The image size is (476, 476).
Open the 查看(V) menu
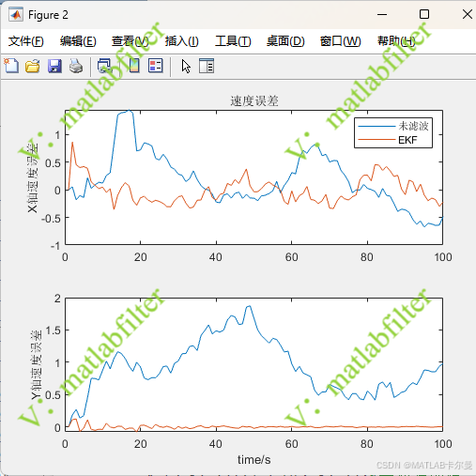point(130,41)
